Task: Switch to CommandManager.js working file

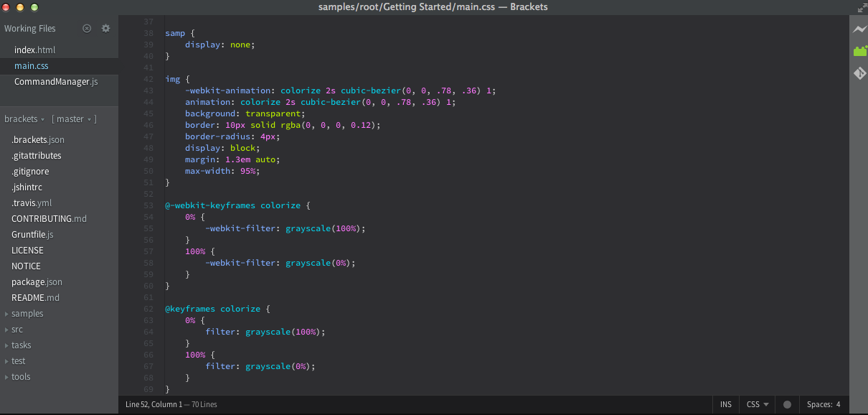Action: coord(56,82)
